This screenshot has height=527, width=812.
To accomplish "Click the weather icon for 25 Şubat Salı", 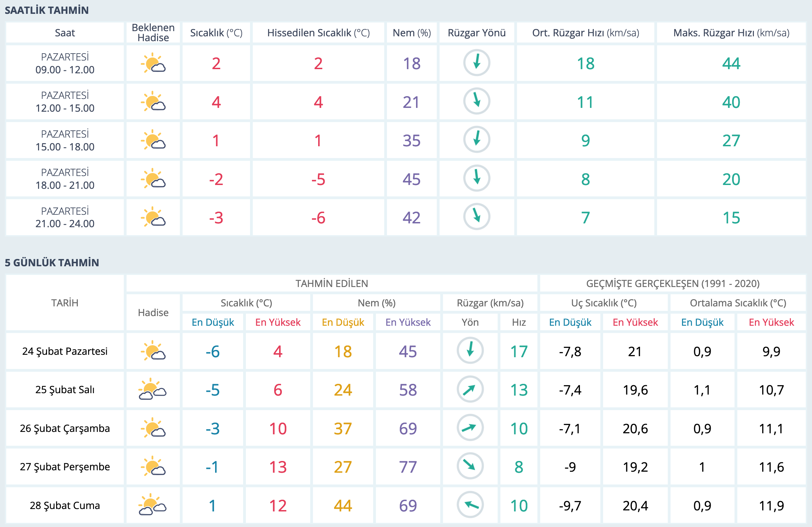I will click(x=153, y=390).
